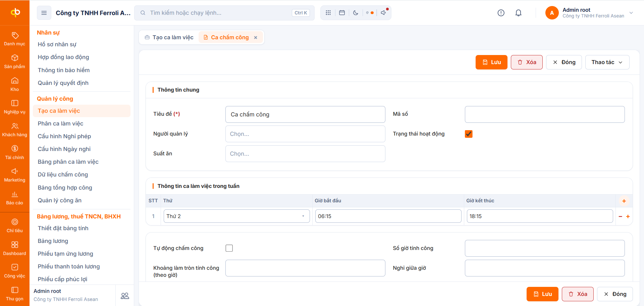
Task: Switch to dark mode with moon icon
Action: pos(356,13)
